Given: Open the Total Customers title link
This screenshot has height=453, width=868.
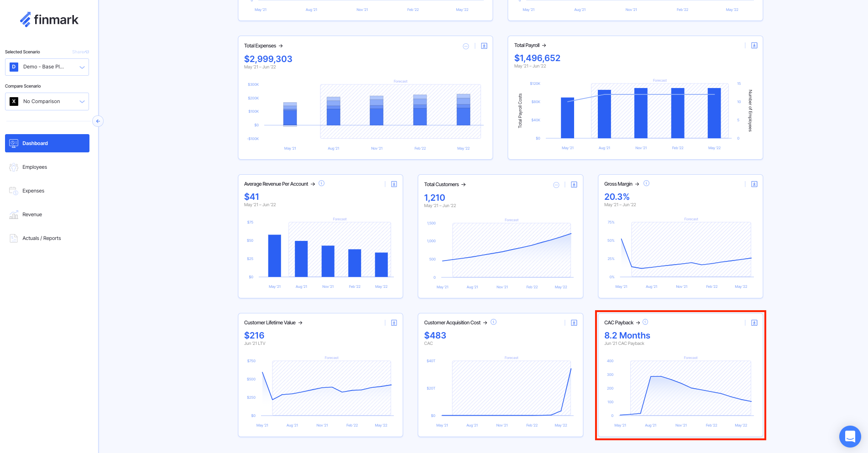Looking at the screenshot, I should [x=441, y=185].
